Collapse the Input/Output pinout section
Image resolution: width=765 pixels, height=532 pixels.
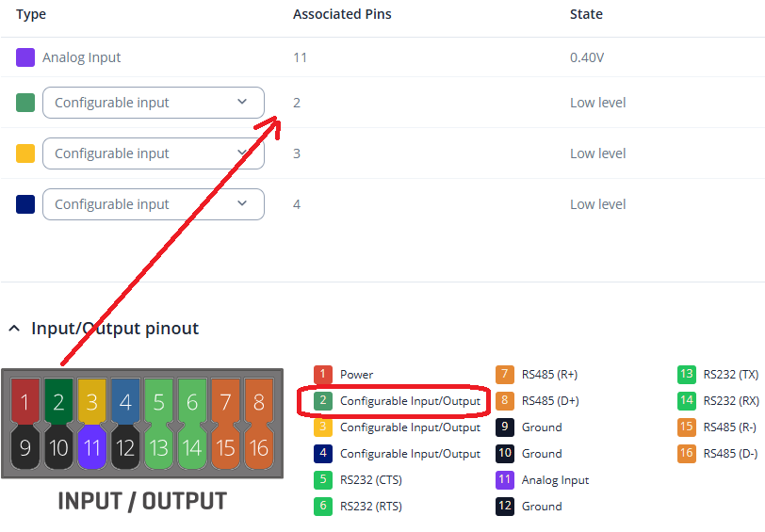tap(14, 329)
